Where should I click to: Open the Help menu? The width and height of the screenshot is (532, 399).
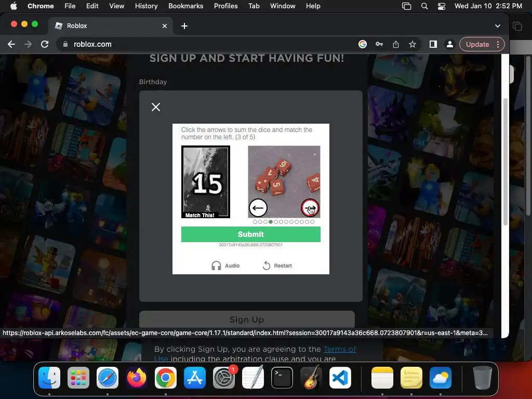(313, 6)
